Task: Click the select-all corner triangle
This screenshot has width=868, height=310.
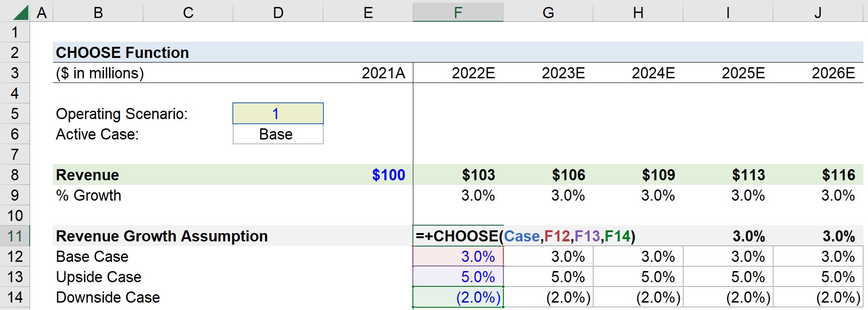Action: 20,13
